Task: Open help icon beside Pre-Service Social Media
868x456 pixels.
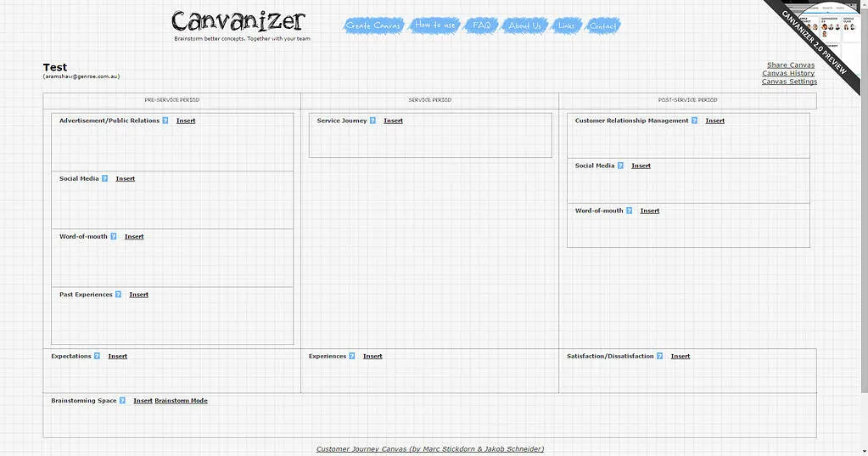Action: coord(104,178)
